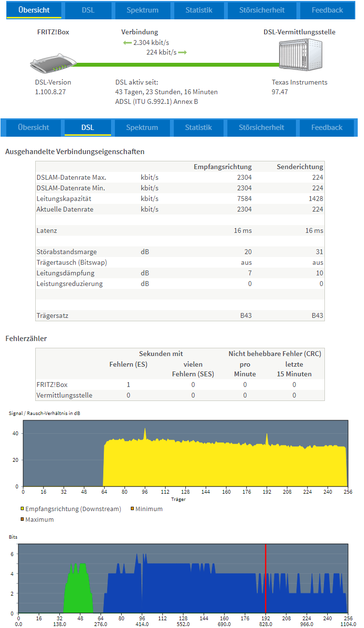Click the Leitungskapazität row in the table
This screenshot has width=364, height=628.
coord(180,199)
